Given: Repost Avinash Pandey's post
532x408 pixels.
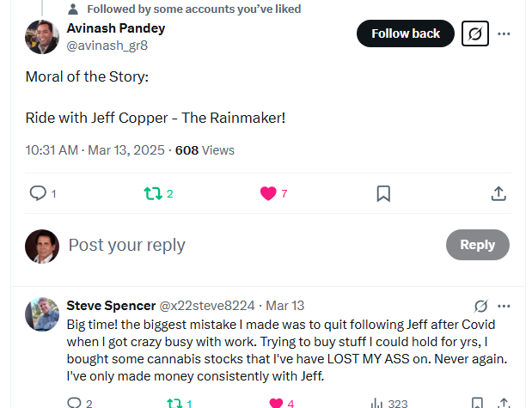Looking at the screenshot, I should 152,193.
